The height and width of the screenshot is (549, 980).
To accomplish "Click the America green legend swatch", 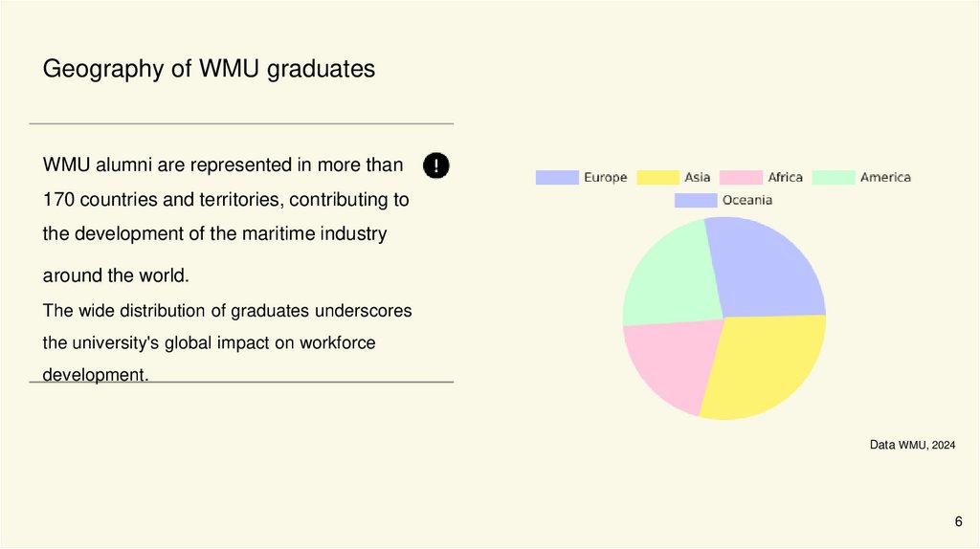I will [833, 177].
